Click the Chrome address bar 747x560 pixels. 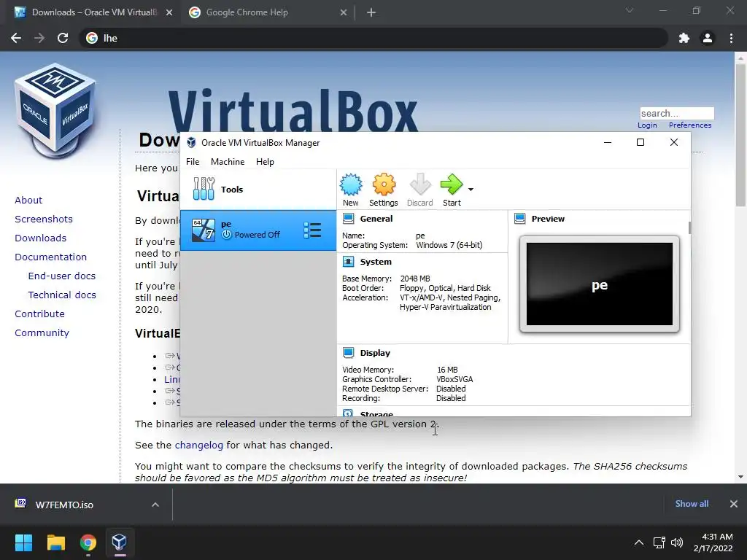pos(373,38)
